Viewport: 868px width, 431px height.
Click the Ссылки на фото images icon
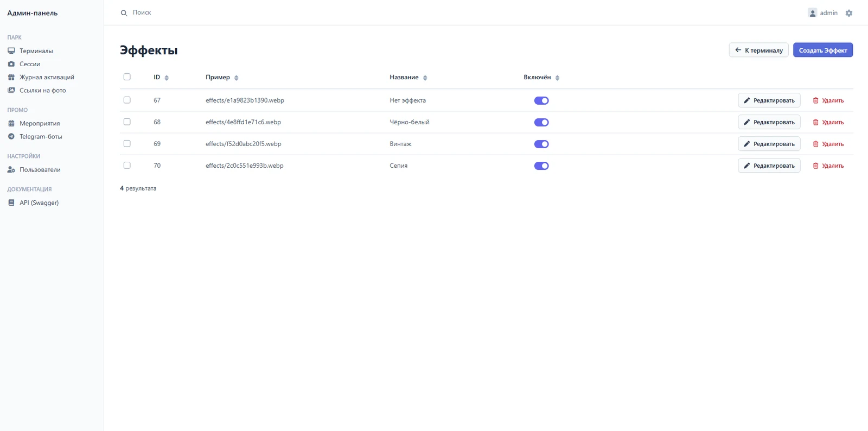point(11,90)
